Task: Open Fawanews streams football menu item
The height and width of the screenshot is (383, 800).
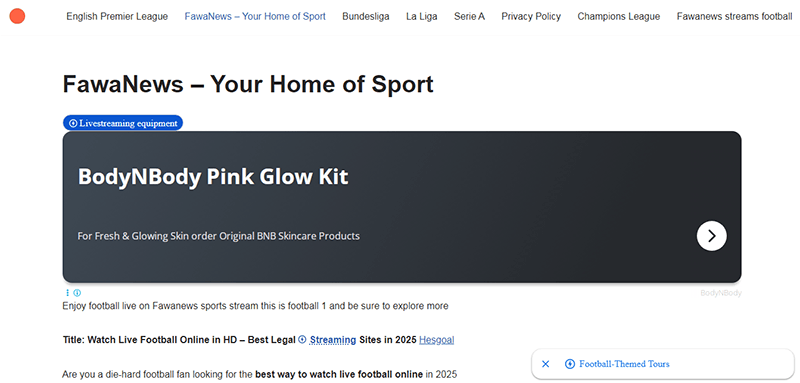Action: tap(734, 16)
